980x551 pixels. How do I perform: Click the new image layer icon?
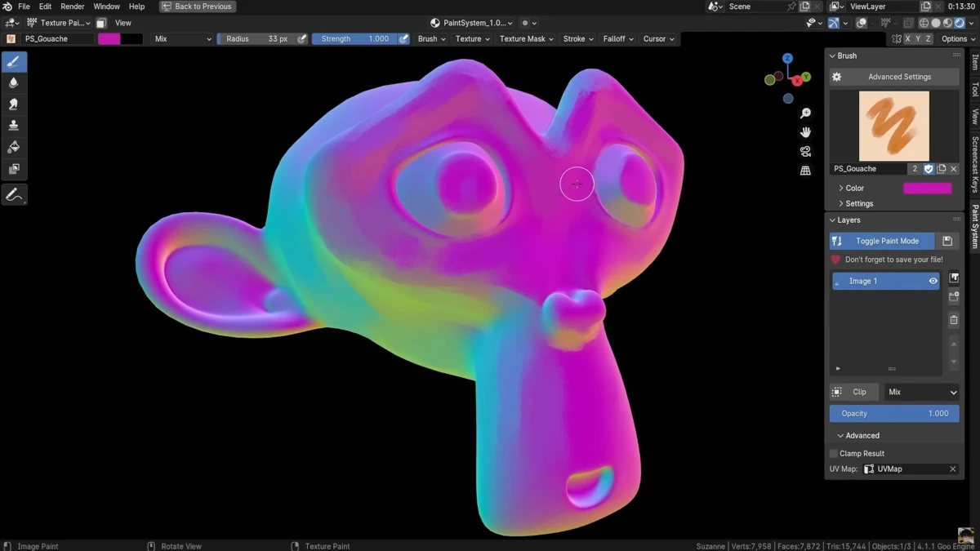pyautogui.click(x=954, y=278)
